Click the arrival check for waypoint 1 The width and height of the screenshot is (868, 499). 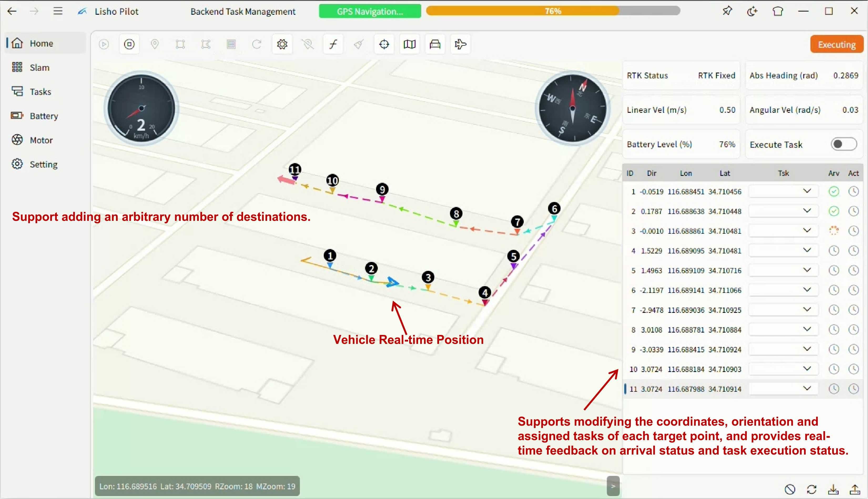coord(834,191)
